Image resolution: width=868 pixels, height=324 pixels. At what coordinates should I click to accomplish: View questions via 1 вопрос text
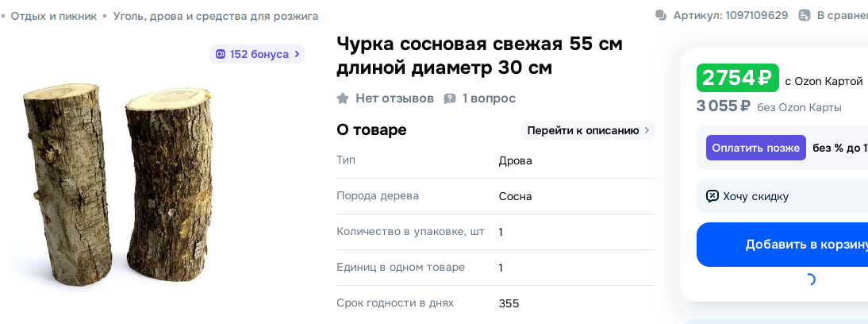click(x=489, y=98)
